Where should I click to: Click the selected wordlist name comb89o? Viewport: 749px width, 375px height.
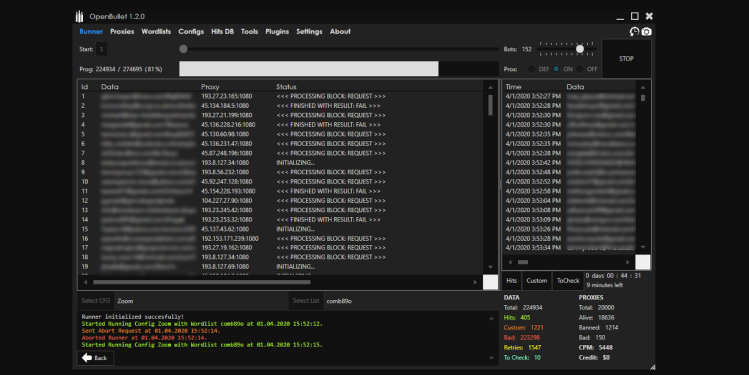pyautogui.click(x=339, y=301)
